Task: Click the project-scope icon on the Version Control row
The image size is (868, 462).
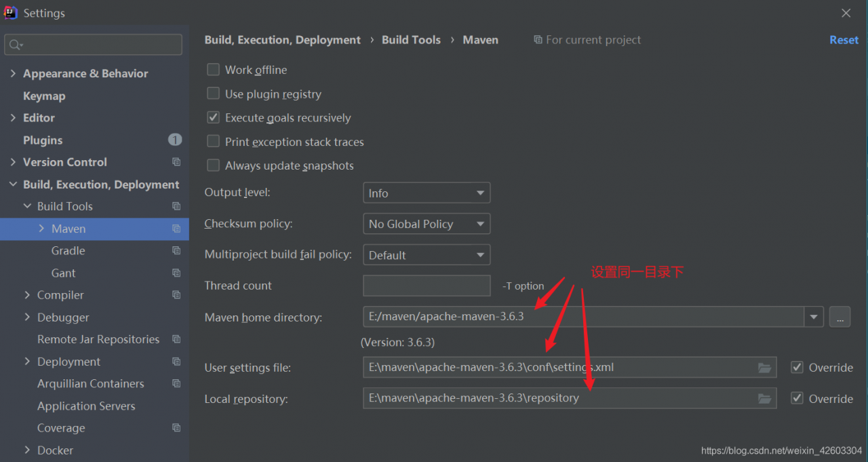Action: pos(176,162)
